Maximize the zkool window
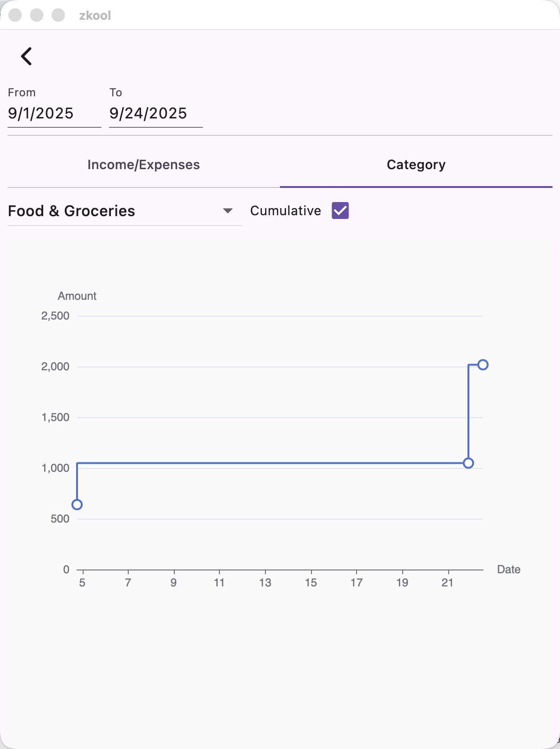This screenshot has width=560, height=749. (58, 15)
